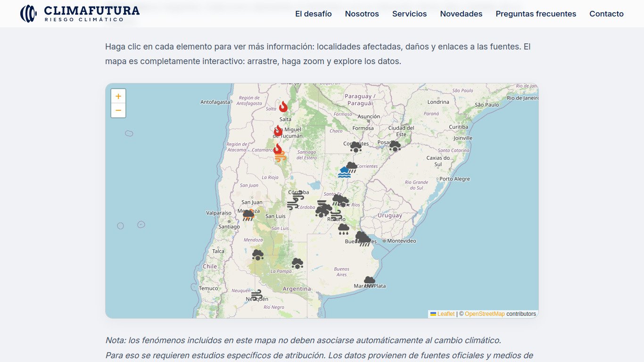This screenshot has height=362, width=644.
Task: Select the fire marker at San Miguel de Tucumán
Action: tap(279, 131)
